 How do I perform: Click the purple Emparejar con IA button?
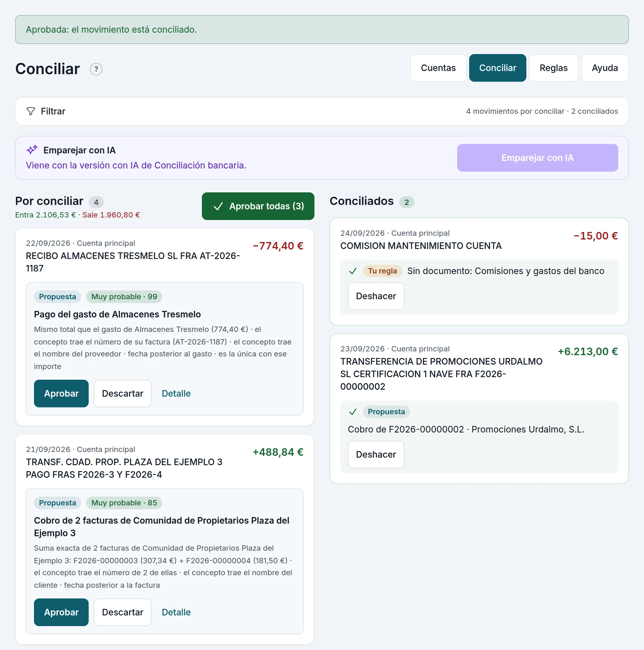click(537, 158)
